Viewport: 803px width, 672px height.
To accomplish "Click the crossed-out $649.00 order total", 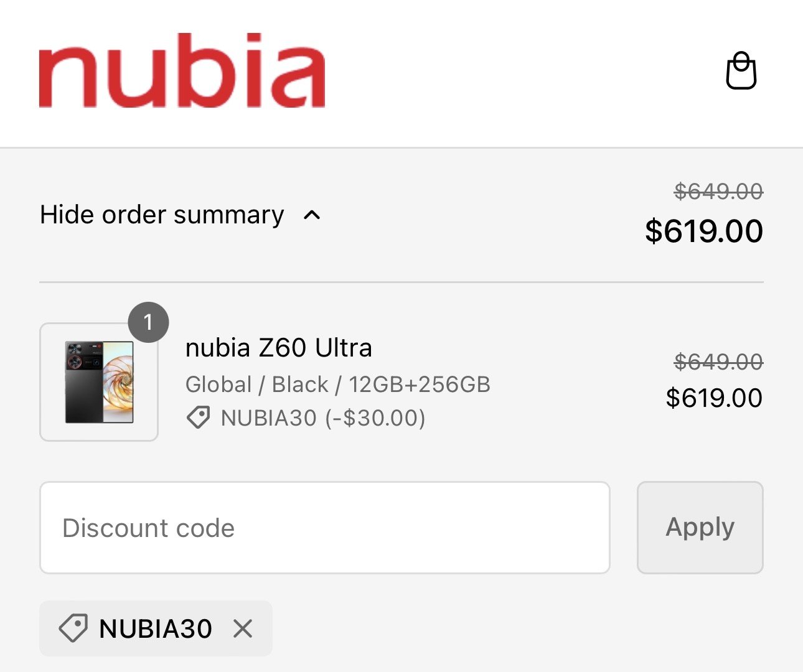I will click(x=718, y=192).
